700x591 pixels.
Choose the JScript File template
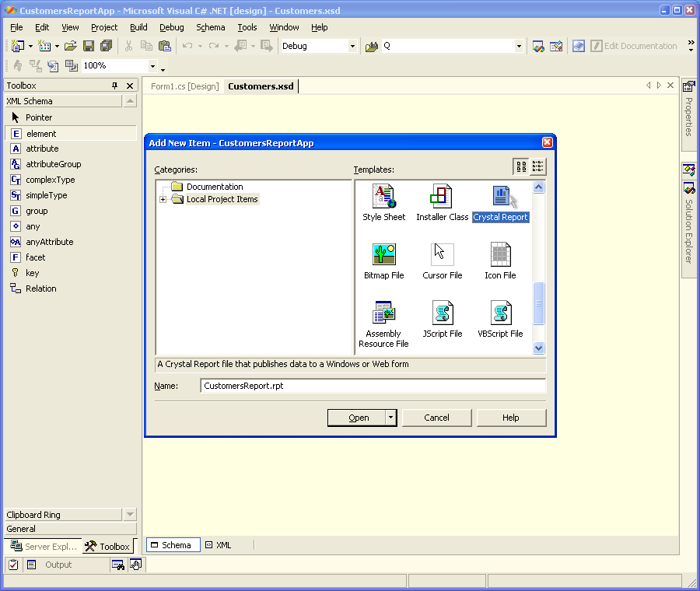pos(442,313)
